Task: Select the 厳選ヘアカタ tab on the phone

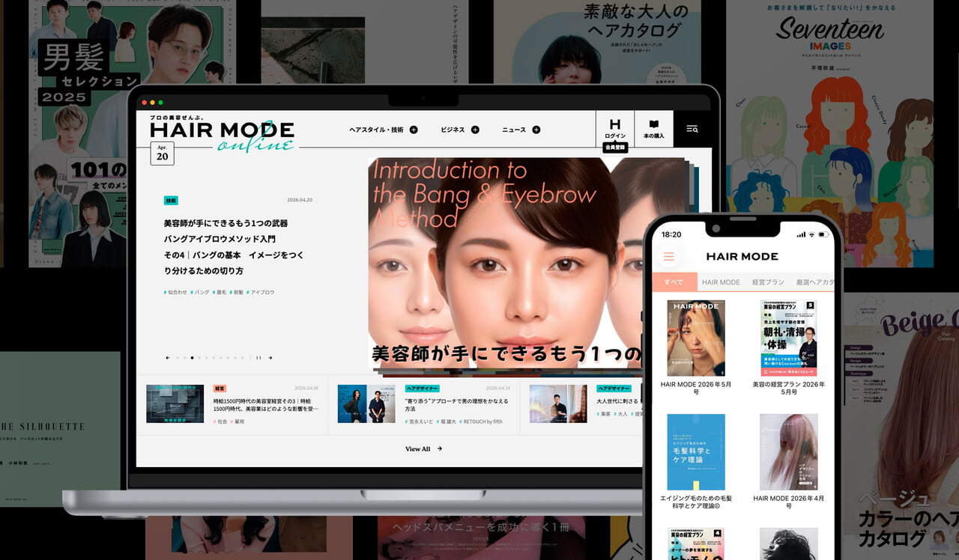Action: click(x=815, y=282)
